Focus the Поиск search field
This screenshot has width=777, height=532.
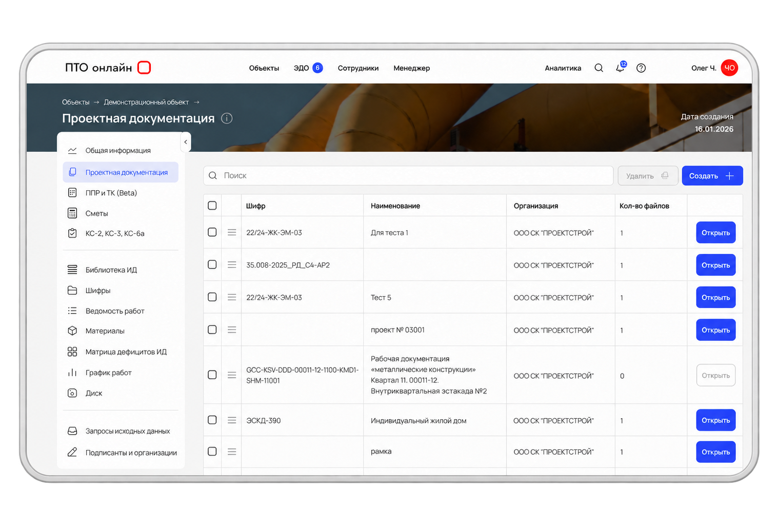(x=408, y=176)
